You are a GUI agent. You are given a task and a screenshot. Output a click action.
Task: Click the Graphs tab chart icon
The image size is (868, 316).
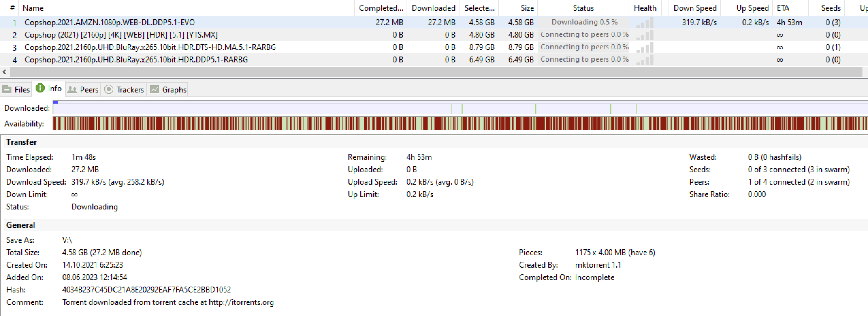point(154,90)
